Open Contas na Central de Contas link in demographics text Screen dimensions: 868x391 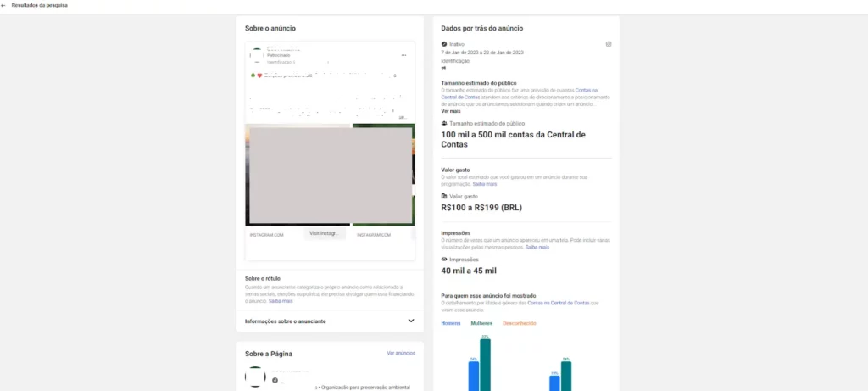click(x=558, y=303)
